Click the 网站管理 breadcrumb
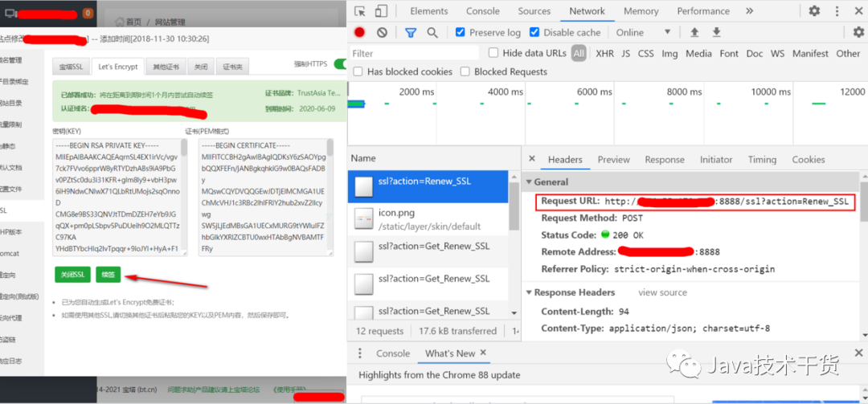The image size is (868, 404). [x=170, y=22]
